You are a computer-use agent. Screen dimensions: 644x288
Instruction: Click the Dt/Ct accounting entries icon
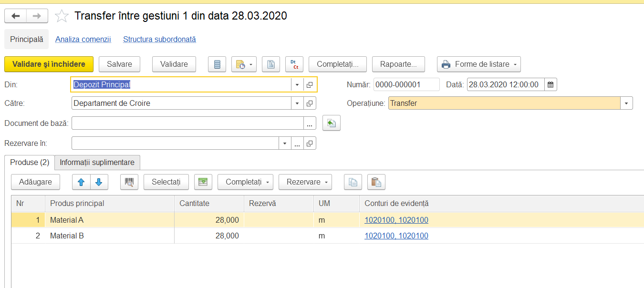click(x=294, y=64)
